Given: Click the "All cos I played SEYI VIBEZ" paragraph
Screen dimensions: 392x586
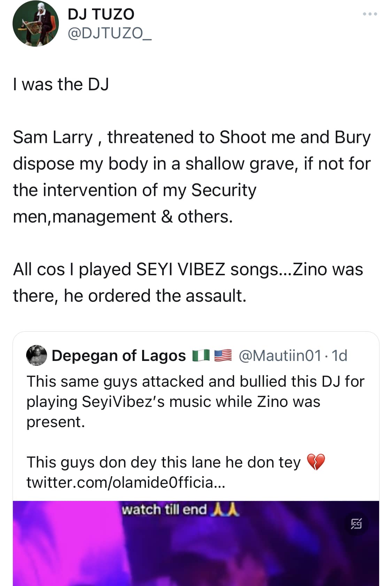Looking at the screenshot, I should tap(188, 283).
